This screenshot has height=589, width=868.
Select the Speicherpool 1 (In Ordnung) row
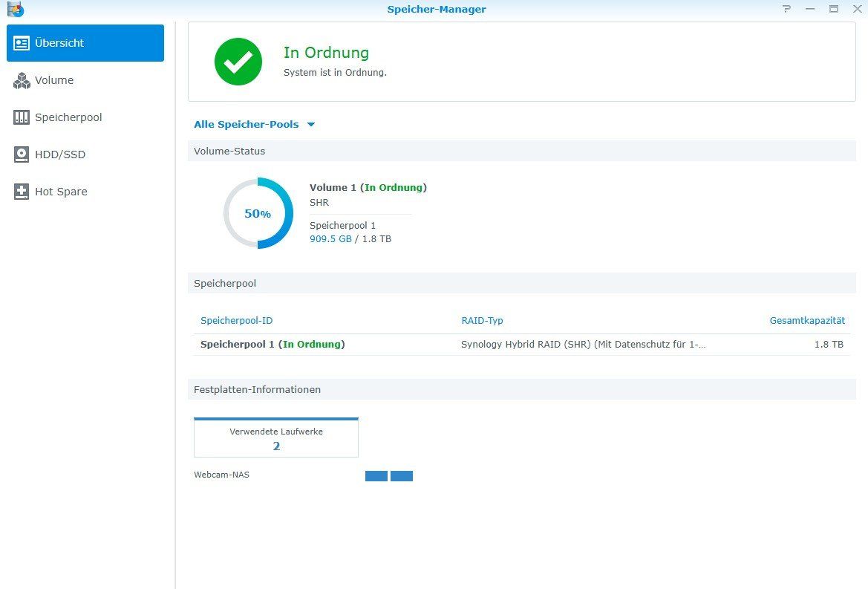pos(521,345)
